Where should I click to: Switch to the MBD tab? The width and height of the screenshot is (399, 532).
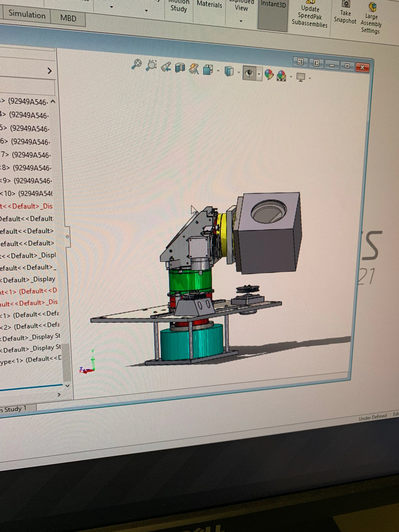tap(68, 18)
